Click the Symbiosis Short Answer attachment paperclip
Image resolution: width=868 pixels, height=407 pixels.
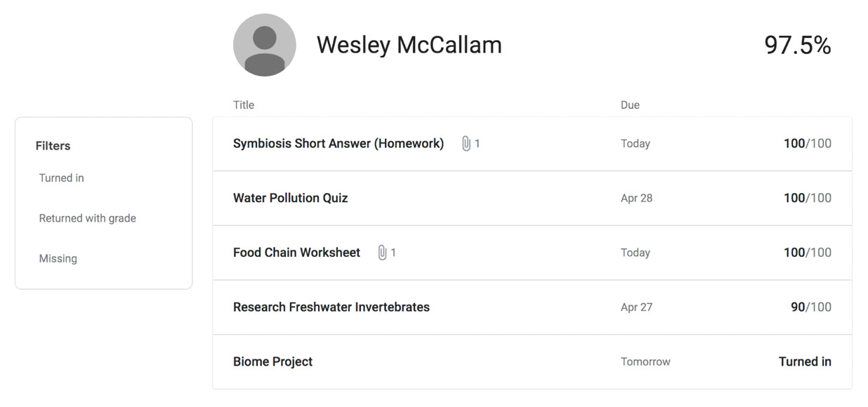pyautogui.click(x=466, y=144)
